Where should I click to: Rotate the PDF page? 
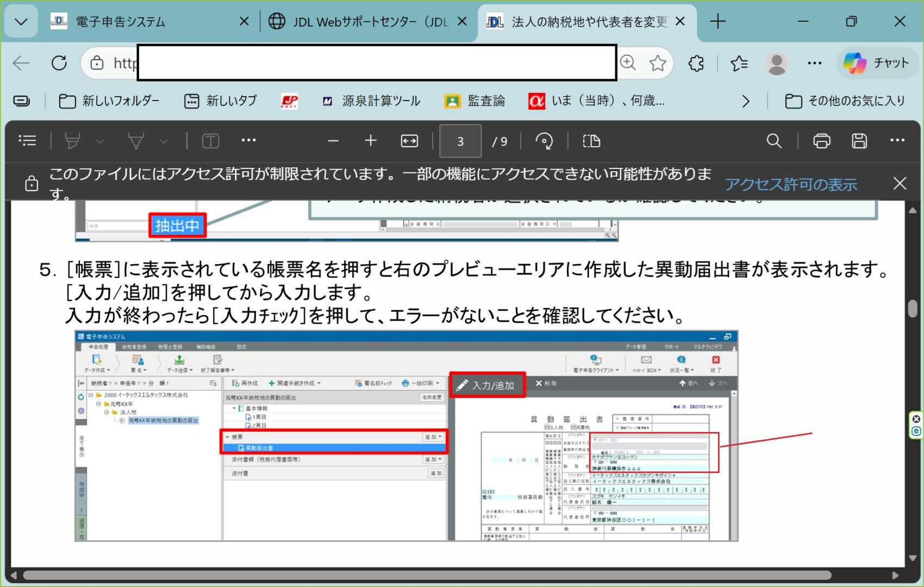pos(544,141)
